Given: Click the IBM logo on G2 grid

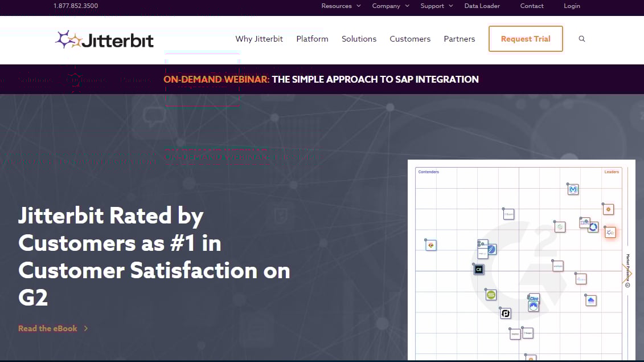Looking at the screenshot, I should [584, 222].
